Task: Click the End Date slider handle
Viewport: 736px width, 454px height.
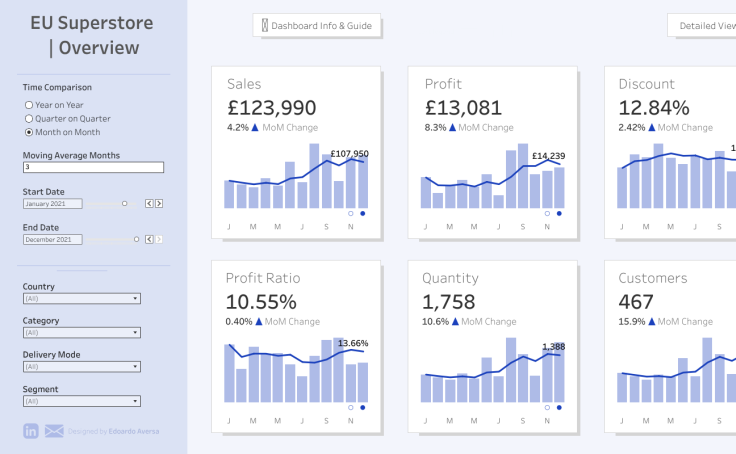Action: 136,239
